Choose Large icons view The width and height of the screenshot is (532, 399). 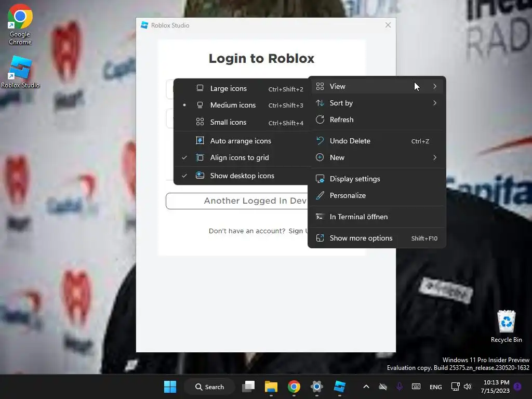243,88
